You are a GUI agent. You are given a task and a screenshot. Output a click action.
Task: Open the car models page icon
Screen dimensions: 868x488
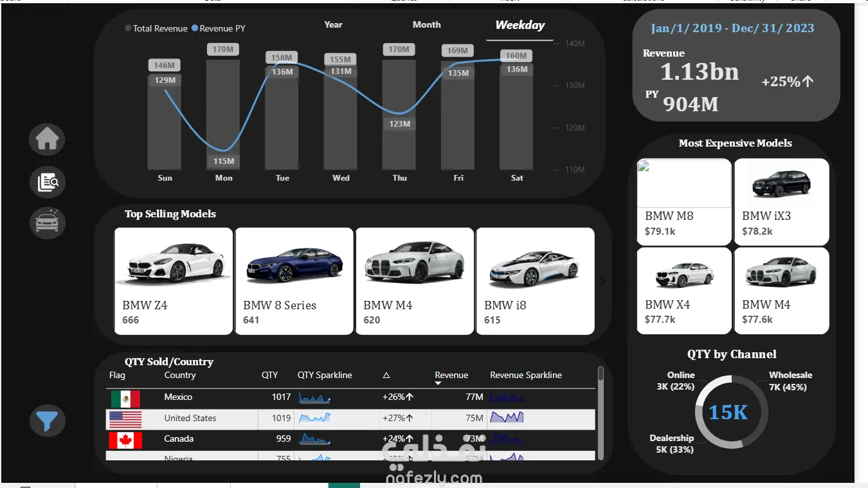point(48,222)
